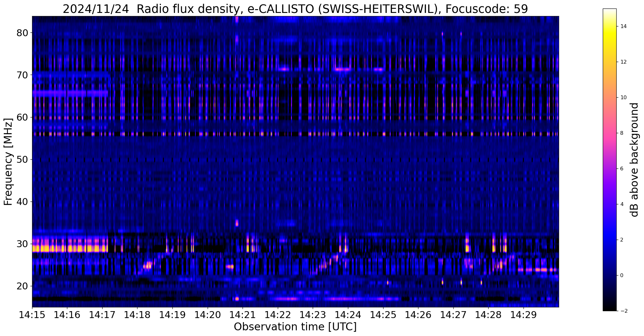Click the 14:28 time tick label

(x=488, y=315)
